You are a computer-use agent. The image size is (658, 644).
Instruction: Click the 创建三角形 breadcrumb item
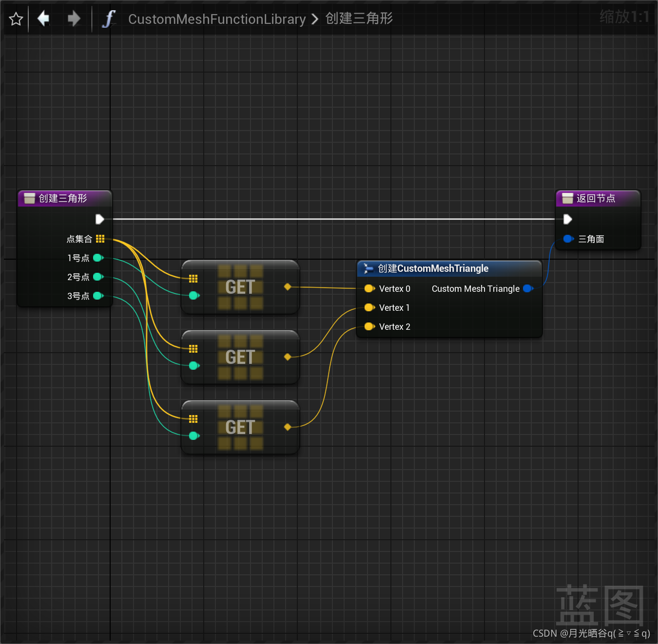coord(359,19)
